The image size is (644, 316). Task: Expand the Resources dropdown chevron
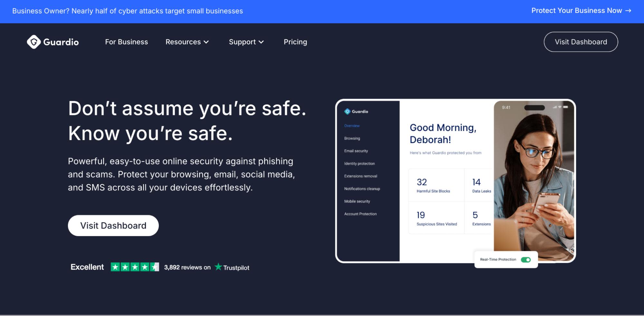coord(206,42)
